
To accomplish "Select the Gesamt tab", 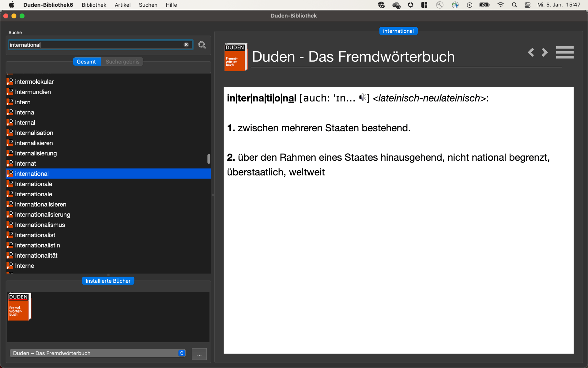I will [x=87, y=61].
